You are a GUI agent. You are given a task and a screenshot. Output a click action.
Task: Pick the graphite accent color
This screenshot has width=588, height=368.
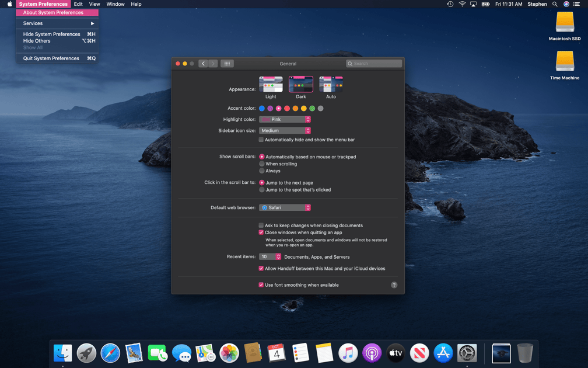320,109
